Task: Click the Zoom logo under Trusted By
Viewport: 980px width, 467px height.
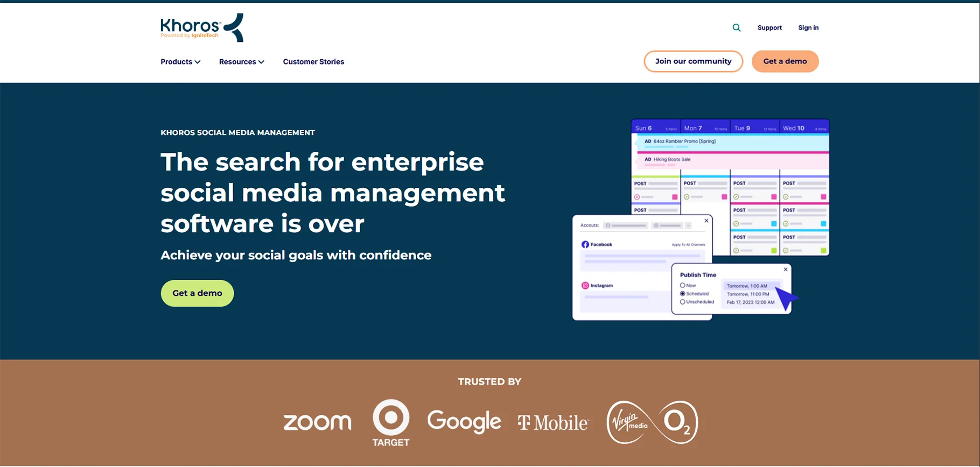Action: click(x=317, y=422)
